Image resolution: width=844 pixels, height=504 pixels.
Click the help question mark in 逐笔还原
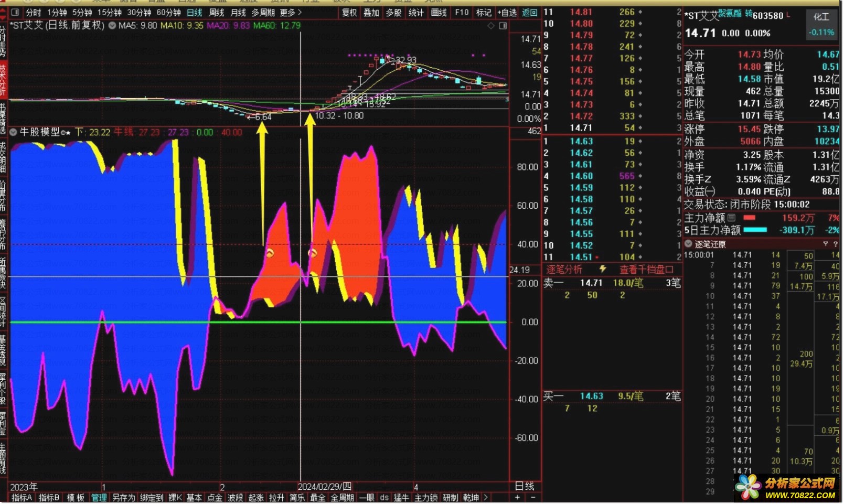pyautogui.click(x=836, y=244)
